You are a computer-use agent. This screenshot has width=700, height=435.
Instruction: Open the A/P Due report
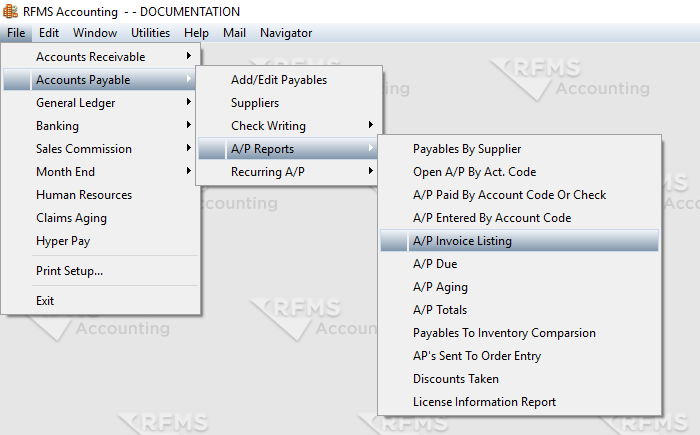tap(519, 264)
